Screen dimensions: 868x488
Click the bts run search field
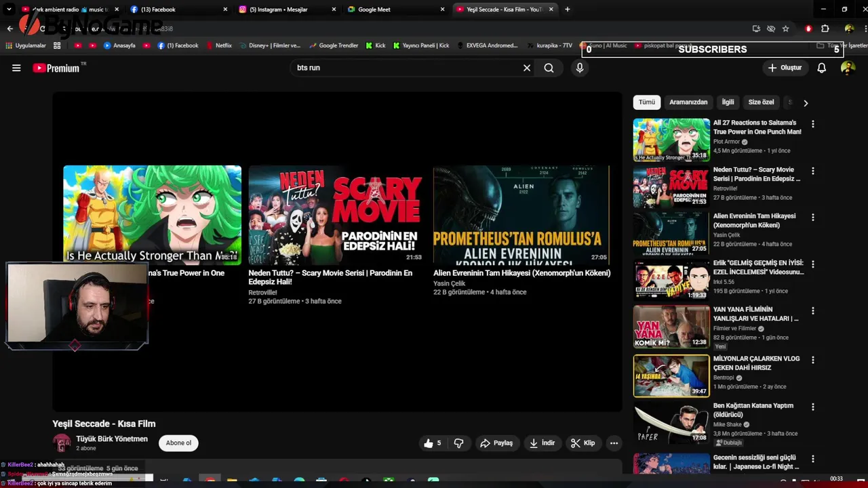pos(407,68)
